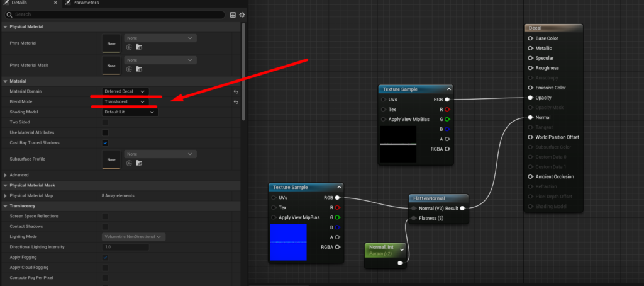Click Flatness (S) input pin on FlattenNormal
The width and height of the screenshot is (644, 286).
click(414, 218)
